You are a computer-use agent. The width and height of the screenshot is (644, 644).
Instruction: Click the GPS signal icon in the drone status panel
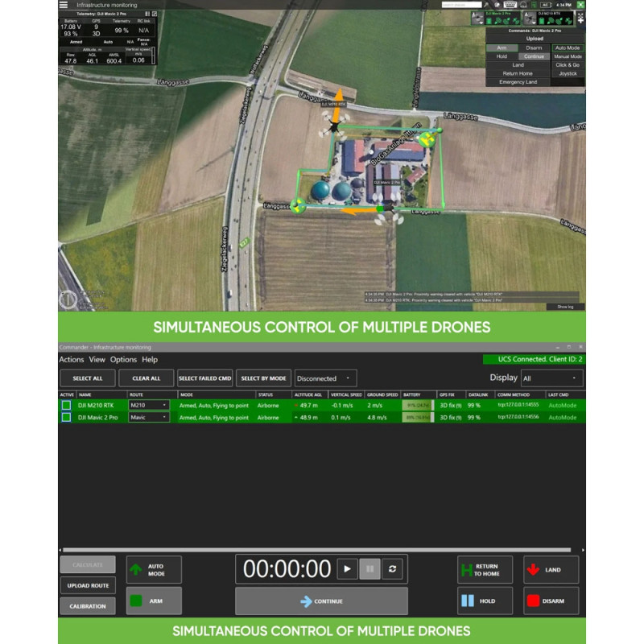tap(497, 20)
